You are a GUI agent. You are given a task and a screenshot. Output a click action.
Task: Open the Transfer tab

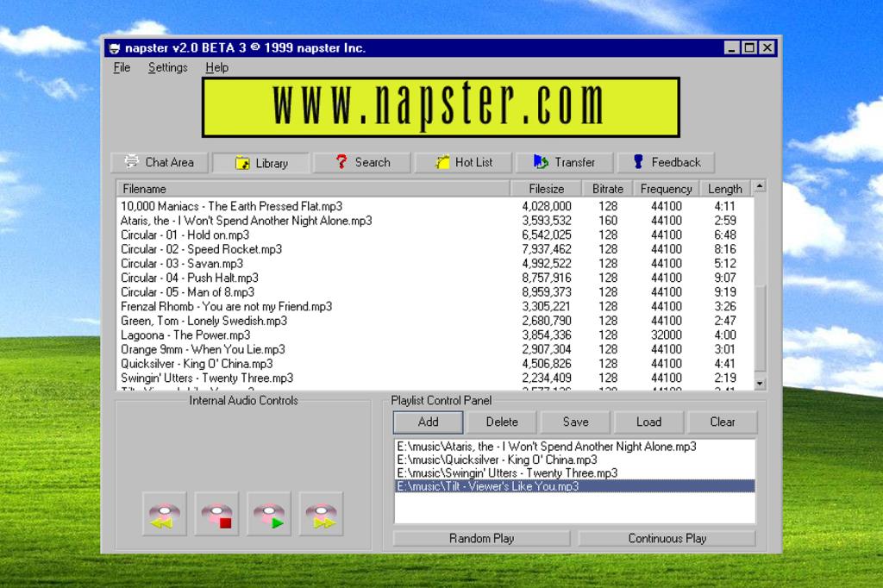coord(564,162)
